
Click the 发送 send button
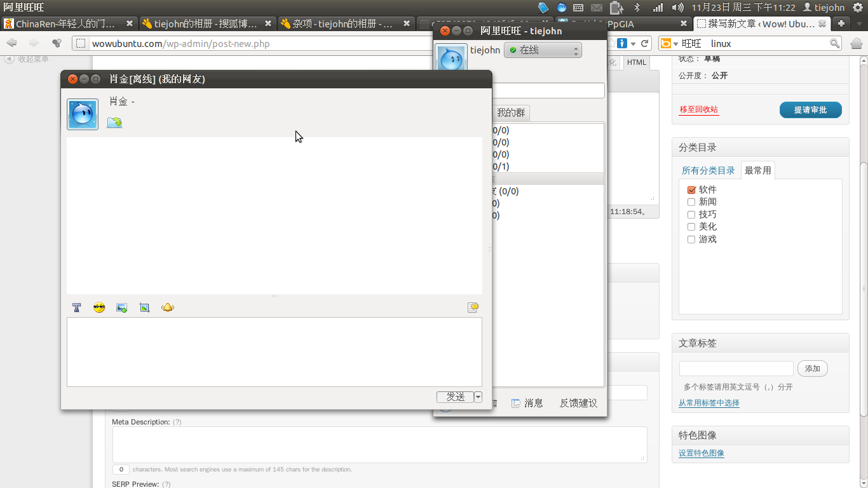coord(455,397)
